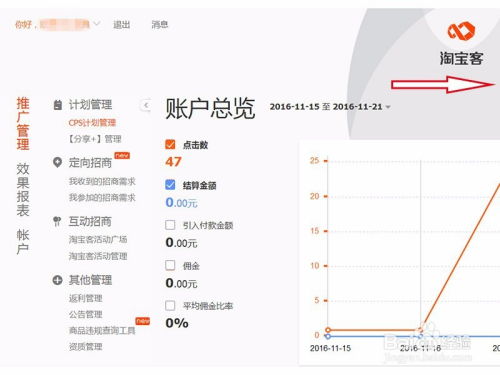
Task: Click the 互动招商 icon
Action: click(x=57, y=221)
